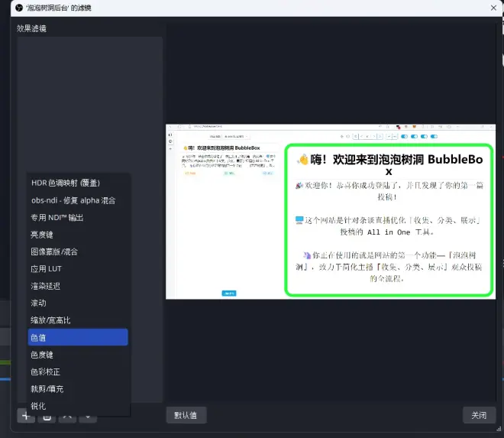Image resolution: width=504 pixels, height=438 pixels.
Task: Add the 亮度键 filter
Action: pyautogui.click(x=78, y=235)
